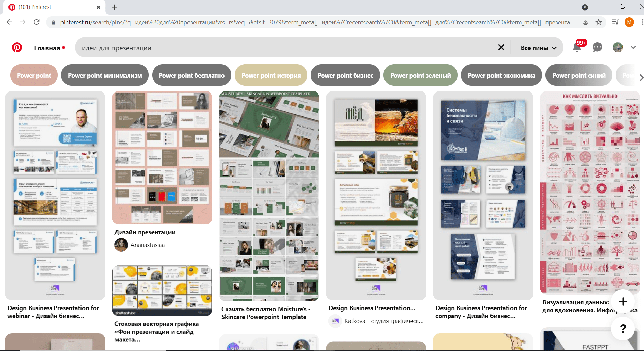Open messages with the chat bubble icon

point(597,48)
